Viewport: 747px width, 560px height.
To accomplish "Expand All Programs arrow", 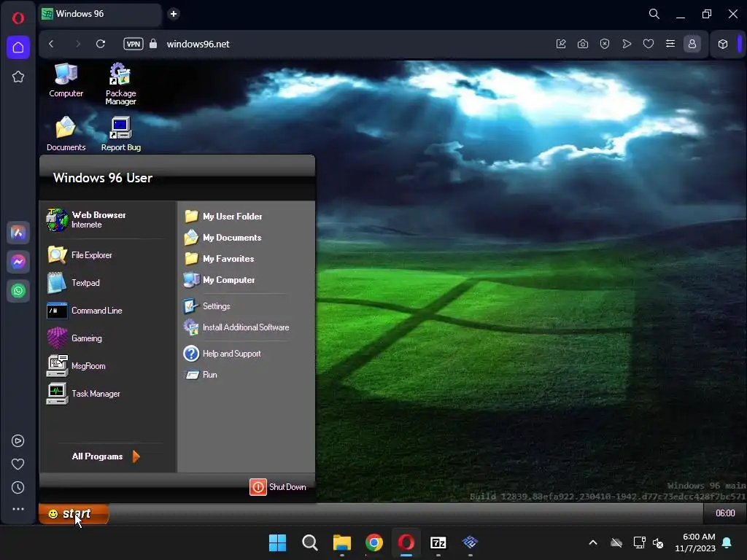I will pyautogui.click(x=136, y=456).
